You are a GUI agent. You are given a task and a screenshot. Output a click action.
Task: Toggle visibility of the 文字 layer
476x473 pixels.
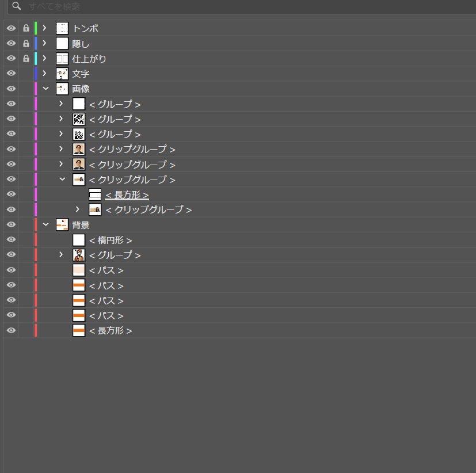point(11,74)
